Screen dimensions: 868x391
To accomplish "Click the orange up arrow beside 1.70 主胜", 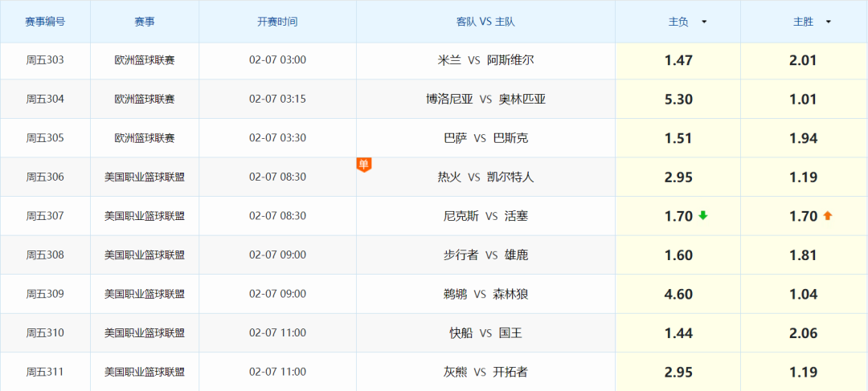I will [828, 216].
